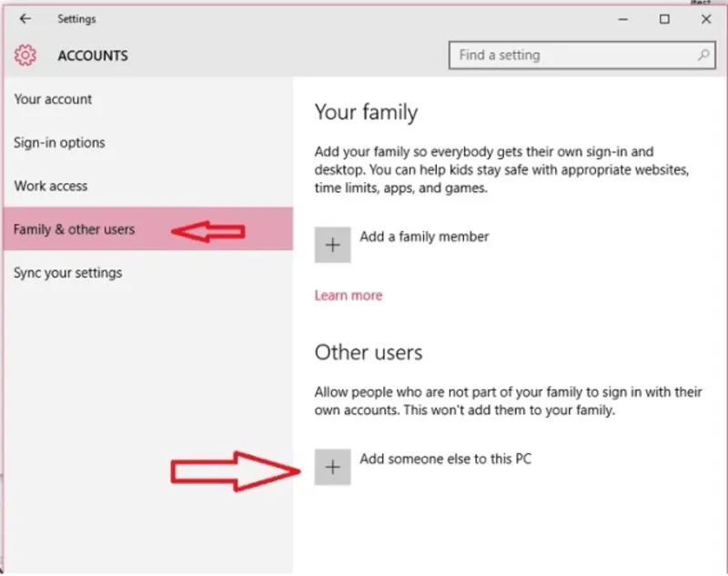Open Sync your settings page
The height and width of the screenshot is (576, 728).
tap(67, 273)
